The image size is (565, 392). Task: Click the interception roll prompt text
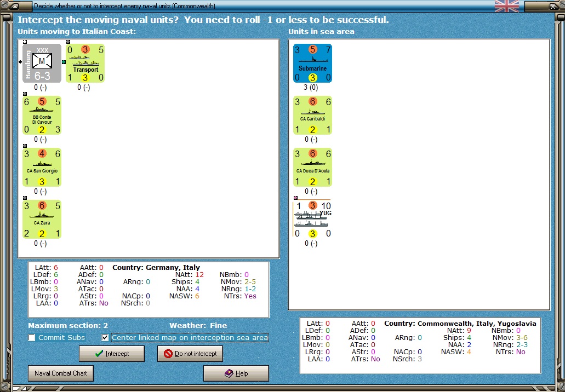(203, 20)
